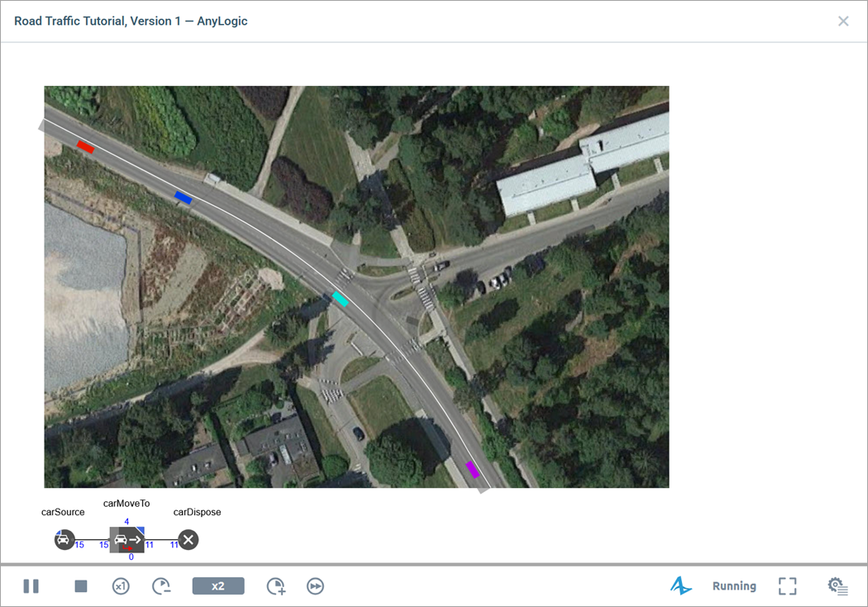Speed up the simulation

click(275, 586)
